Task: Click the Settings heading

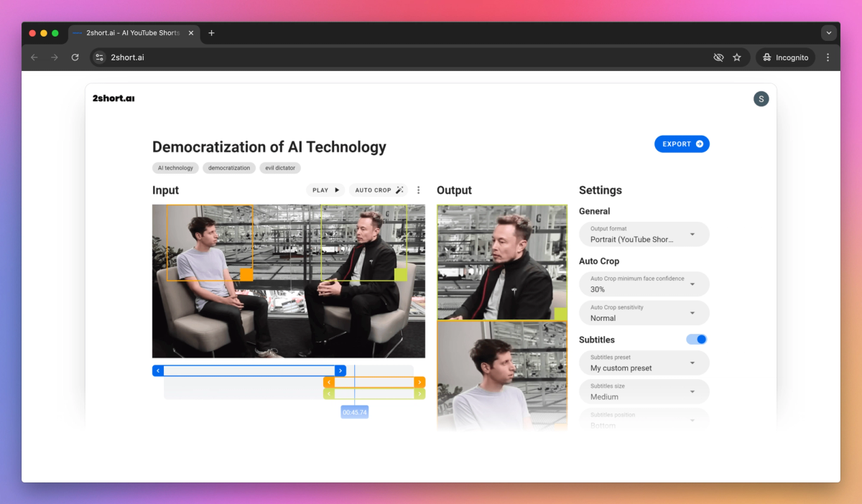Action: click(601, 190)
